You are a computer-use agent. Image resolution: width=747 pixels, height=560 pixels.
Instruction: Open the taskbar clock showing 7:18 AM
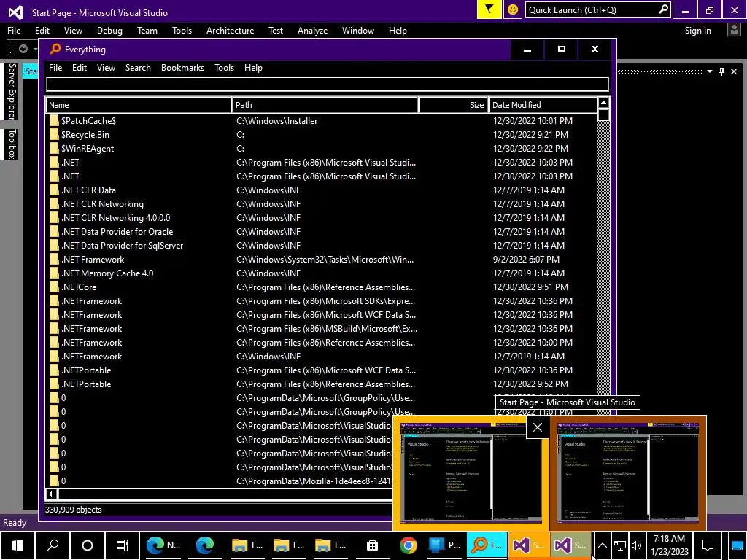click(669, 545)
